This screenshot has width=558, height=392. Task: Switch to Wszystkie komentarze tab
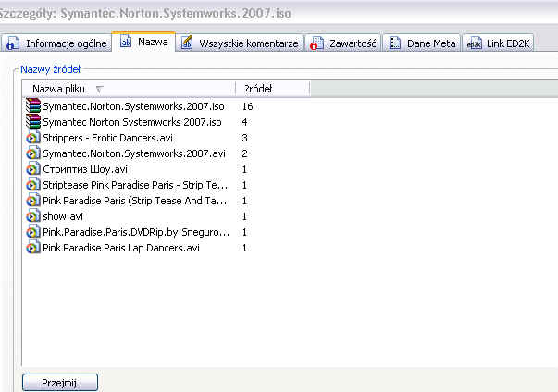point(241,43)
